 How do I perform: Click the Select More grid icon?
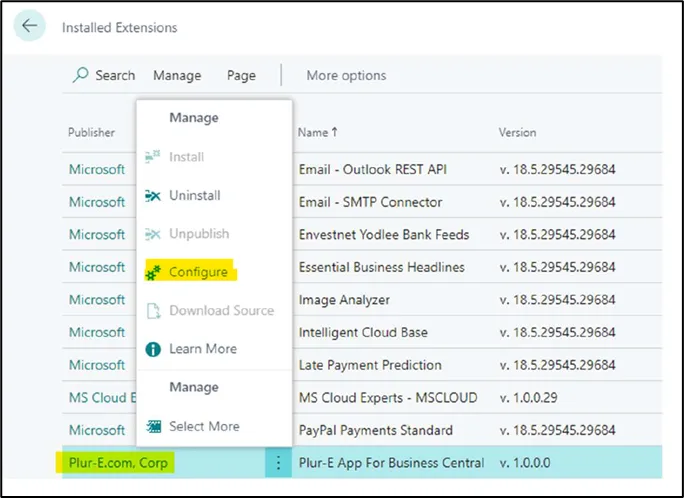coord(153,426)
